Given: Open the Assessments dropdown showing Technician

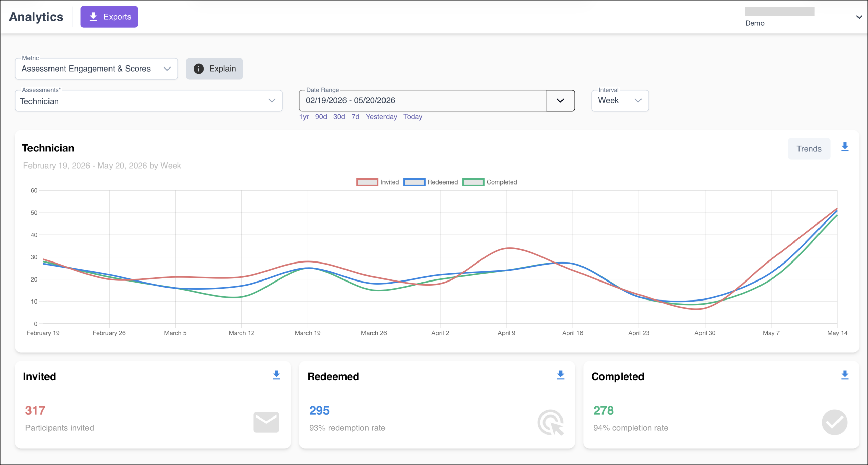Looking at the screenshot, I should pos(149,101).
